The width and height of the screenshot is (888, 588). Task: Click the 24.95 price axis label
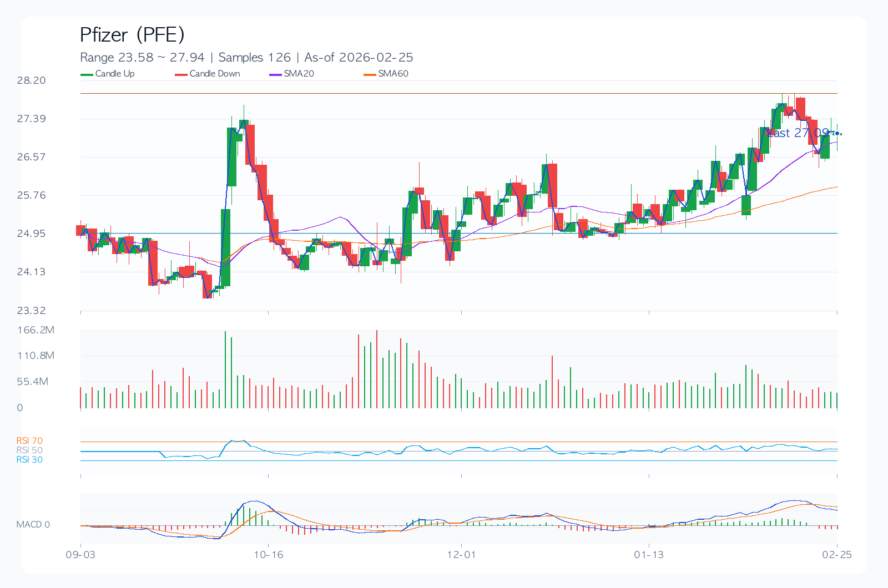tap(31, 234)
